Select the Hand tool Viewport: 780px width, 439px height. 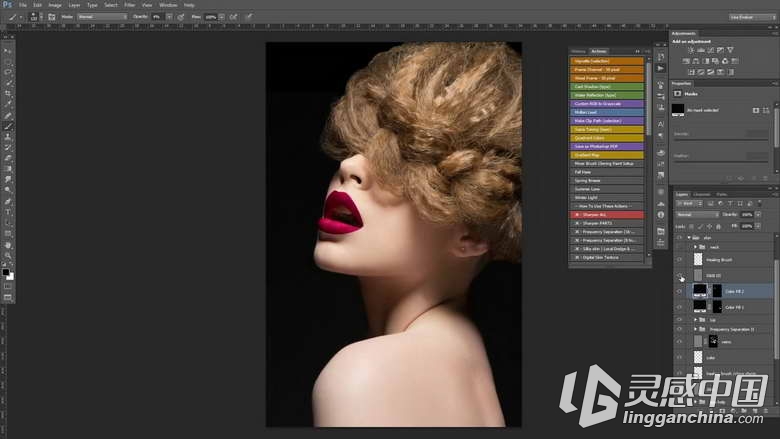[x=7, y=245]
